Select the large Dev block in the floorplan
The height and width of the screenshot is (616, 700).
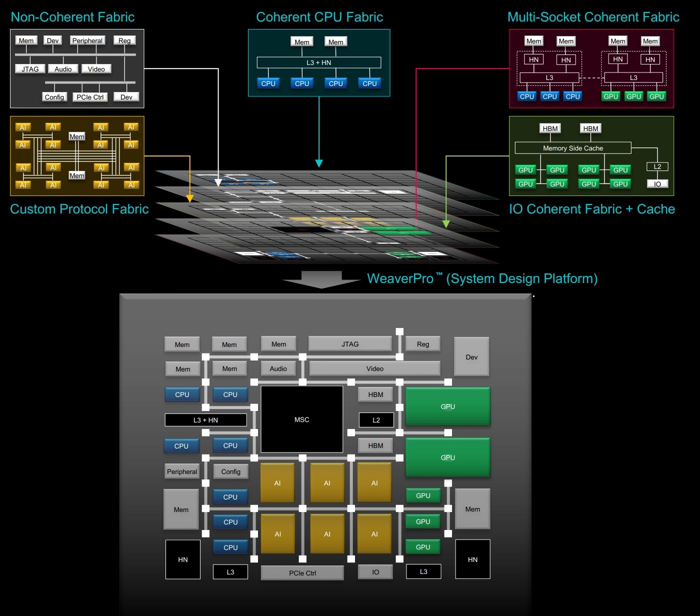[x=471, y=357]
